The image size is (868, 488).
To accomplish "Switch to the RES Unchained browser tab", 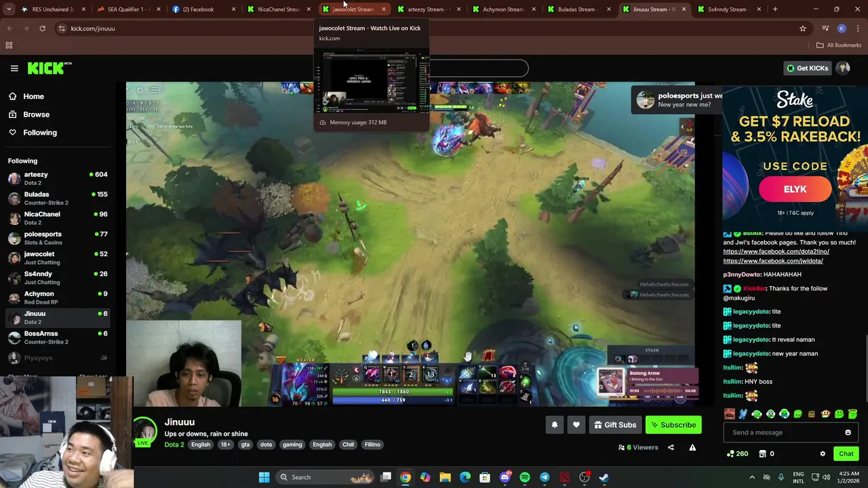I will (x=51, y=9).
